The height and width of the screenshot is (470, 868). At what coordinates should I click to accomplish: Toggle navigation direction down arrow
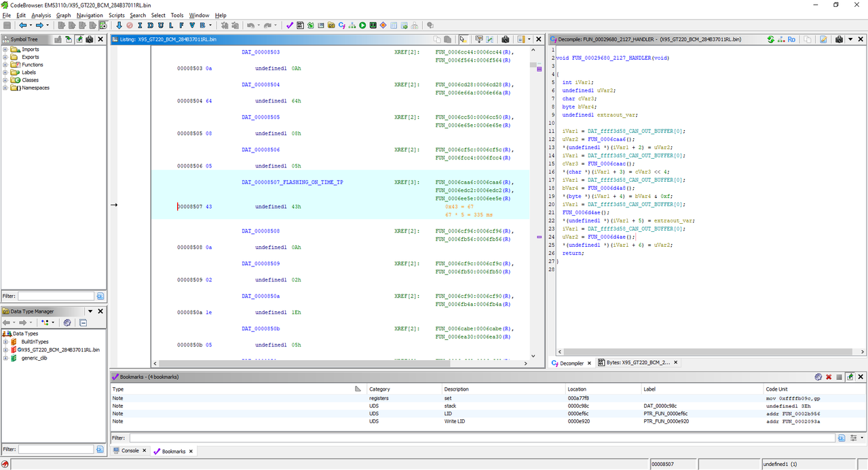point(119,25)
